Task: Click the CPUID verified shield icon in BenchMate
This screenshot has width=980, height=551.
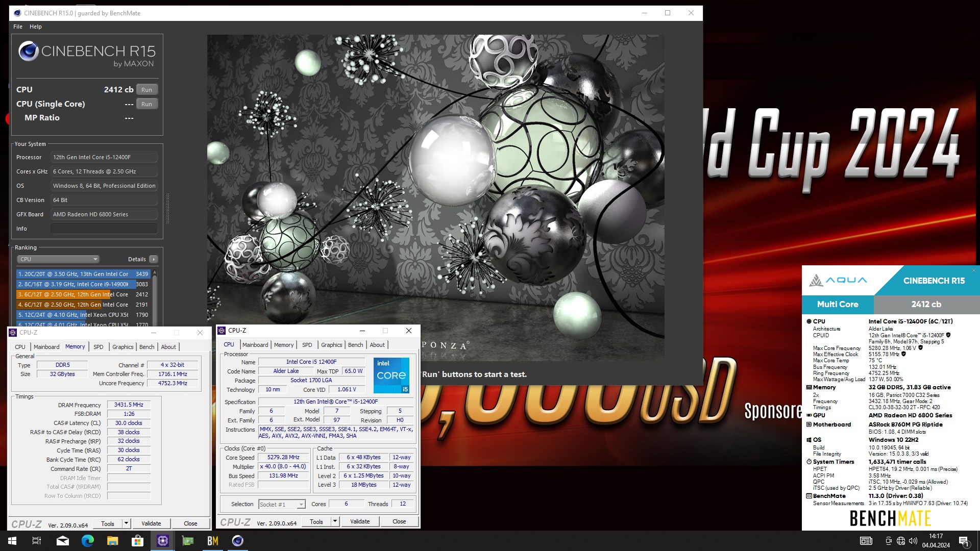Action: tap(948, 335)
